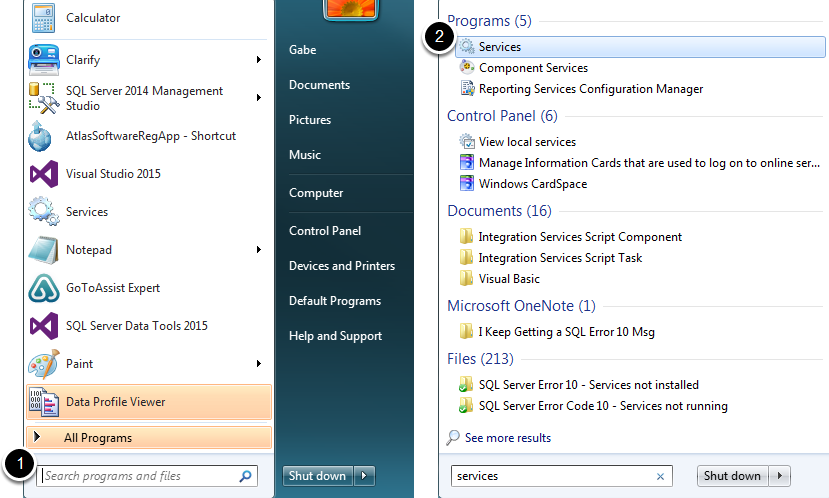Open Computer from the start menu

pyautogui.click(x=316, y=193)
